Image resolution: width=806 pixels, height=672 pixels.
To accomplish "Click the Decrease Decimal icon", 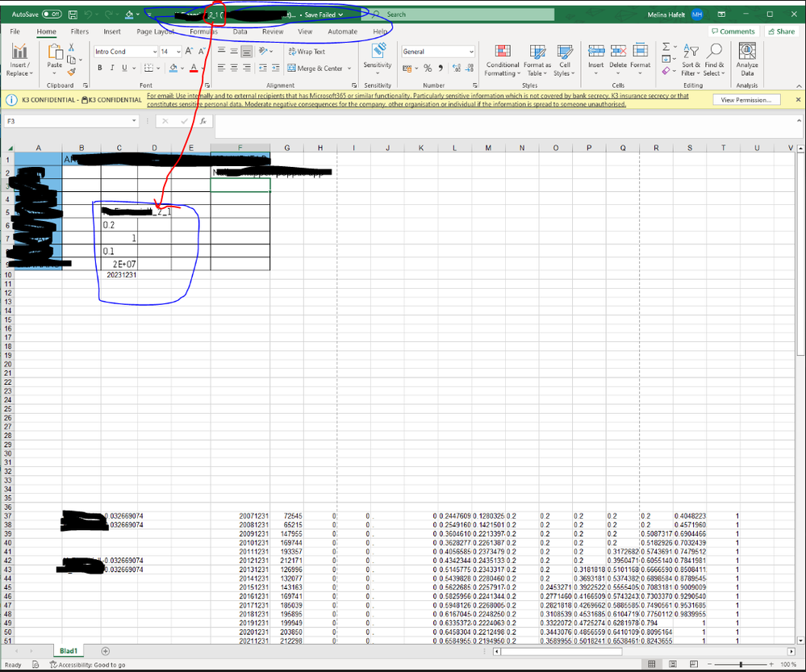I will coord(470,69).
